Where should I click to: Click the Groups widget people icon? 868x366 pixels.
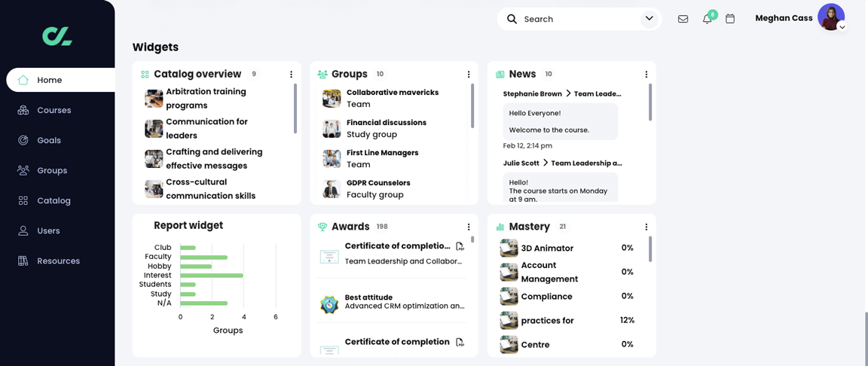[x=322, y=74]
